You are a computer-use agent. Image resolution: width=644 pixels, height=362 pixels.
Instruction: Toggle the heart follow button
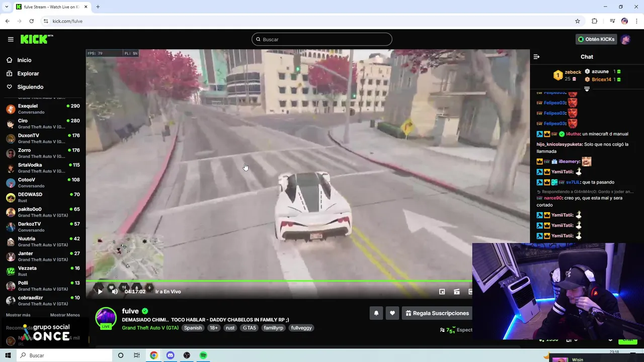point(392,313)
